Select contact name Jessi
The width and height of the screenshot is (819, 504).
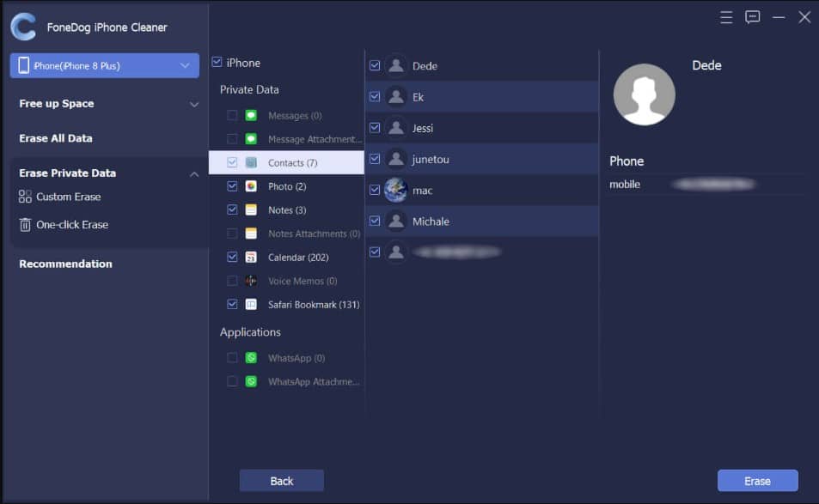point(423,128)
